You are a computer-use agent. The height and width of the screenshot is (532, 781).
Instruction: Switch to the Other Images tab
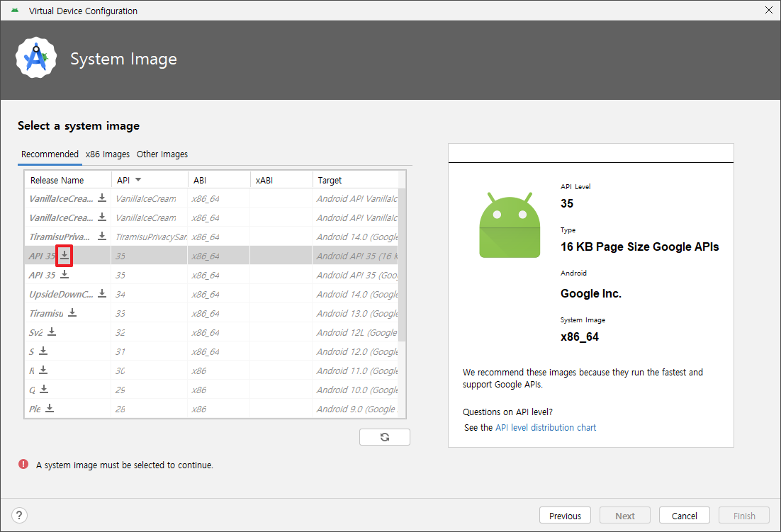[162, 154]
